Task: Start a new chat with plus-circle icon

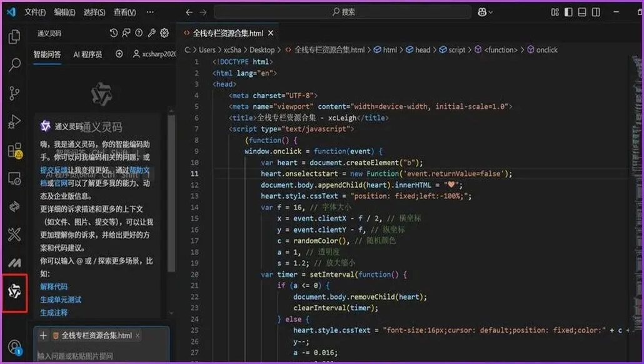Action: 119,54
